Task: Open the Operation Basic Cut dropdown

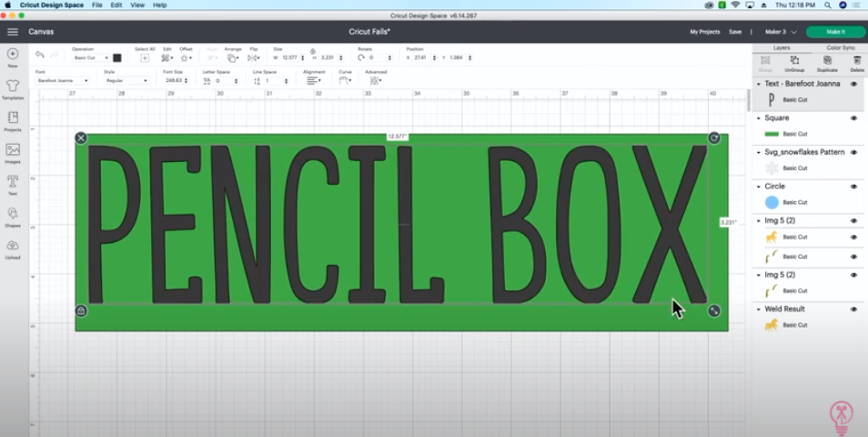Action: (91, 57)
